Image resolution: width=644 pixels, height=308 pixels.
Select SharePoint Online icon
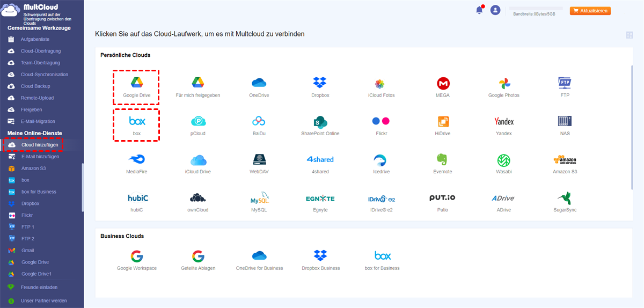point(320,121)
